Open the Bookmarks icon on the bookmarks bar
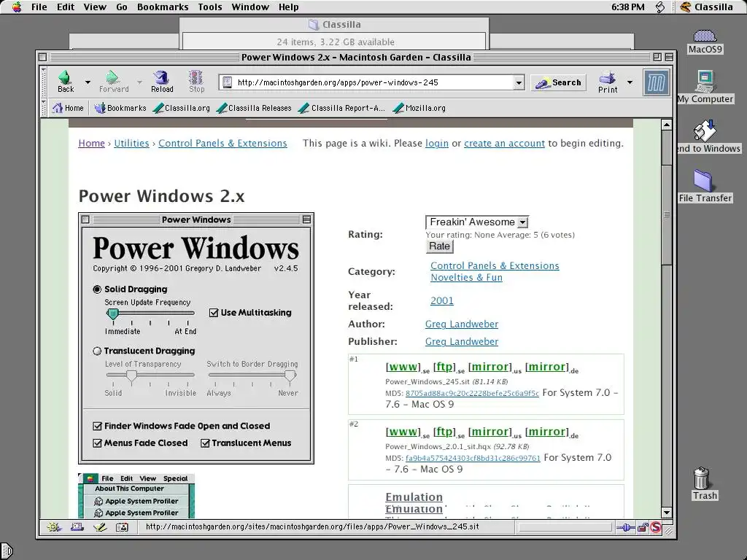Viewport: 747px width, 560px height. pyautogui.click(x=99, y=108)
